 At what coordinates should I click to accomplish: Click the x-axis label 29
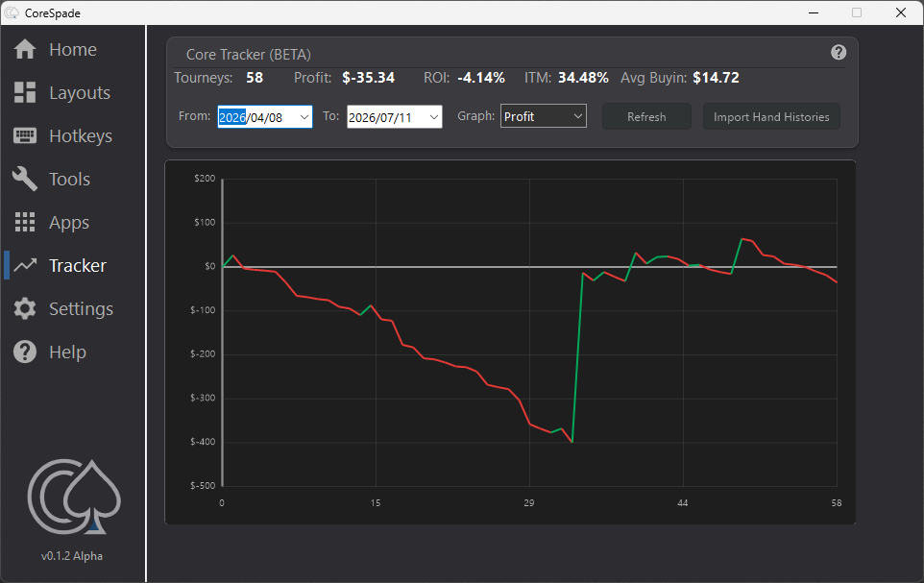click(528, 503)
